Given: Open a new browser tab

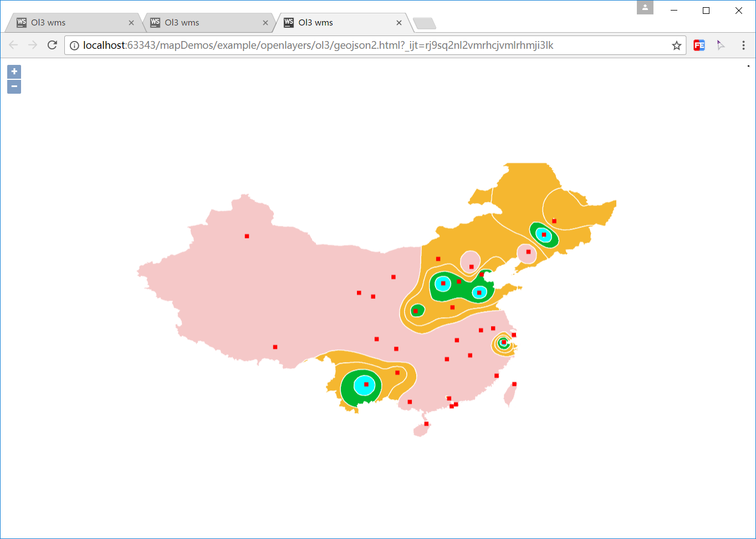Looking at the screenshot, I should (425, 23).
